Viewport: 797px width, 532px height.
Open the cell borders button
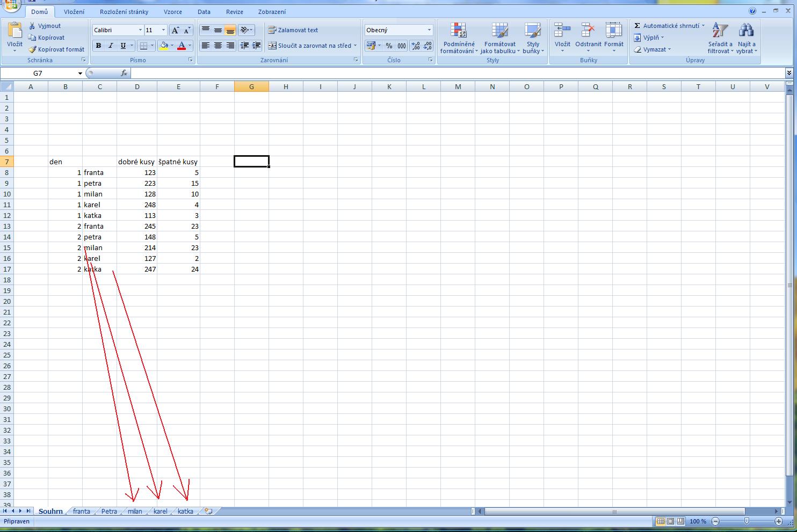(143, 46)
